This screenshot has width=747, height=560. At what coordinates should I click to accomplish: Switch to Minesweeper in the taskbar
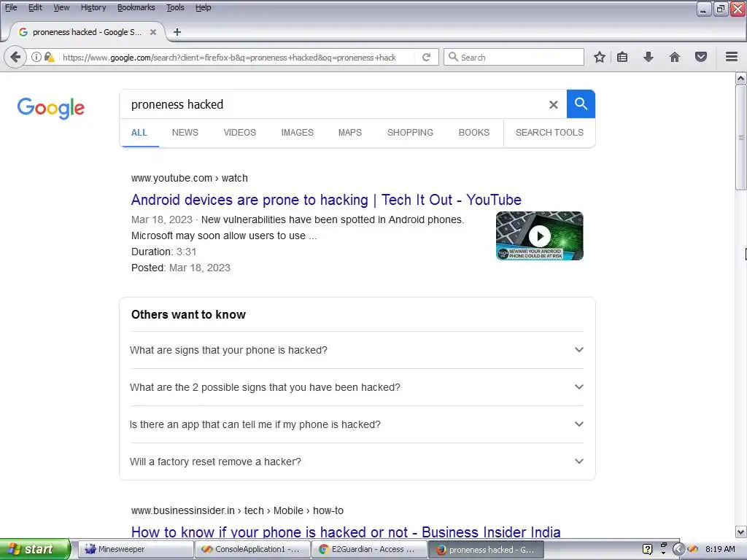pos(135,549)
